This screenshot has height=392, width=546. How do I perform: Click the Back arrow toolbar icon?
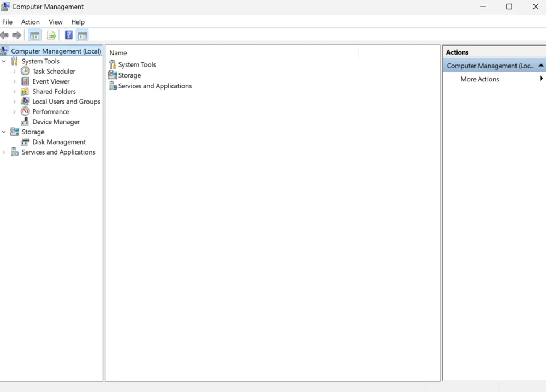coord(4,35)
